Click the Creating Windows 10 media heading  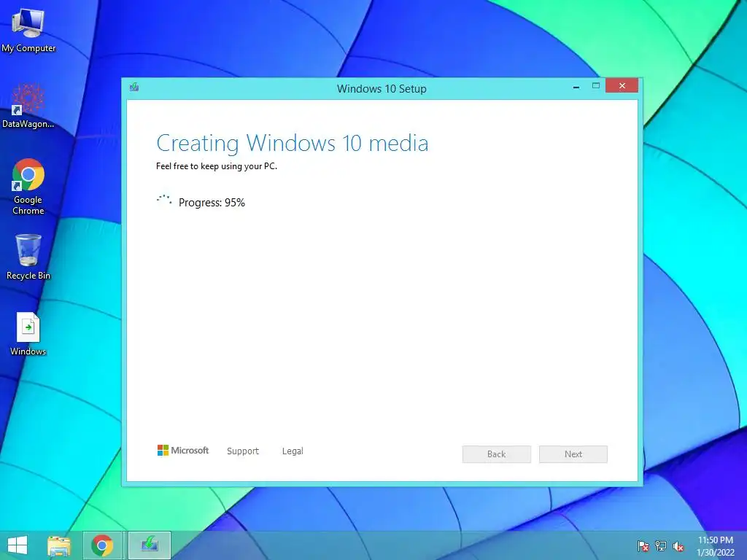293,144
